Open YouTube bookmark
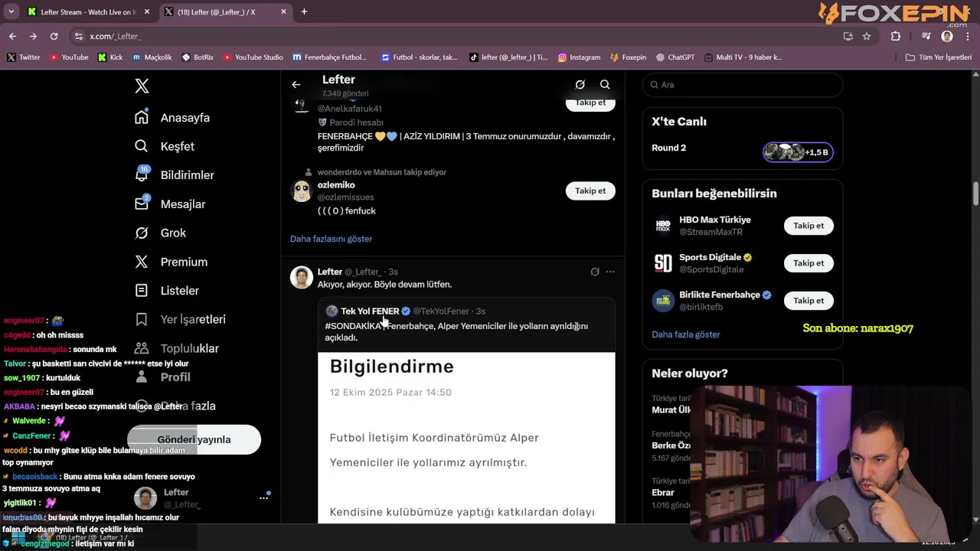The image size is (980, 551). [x=69, y=57]
